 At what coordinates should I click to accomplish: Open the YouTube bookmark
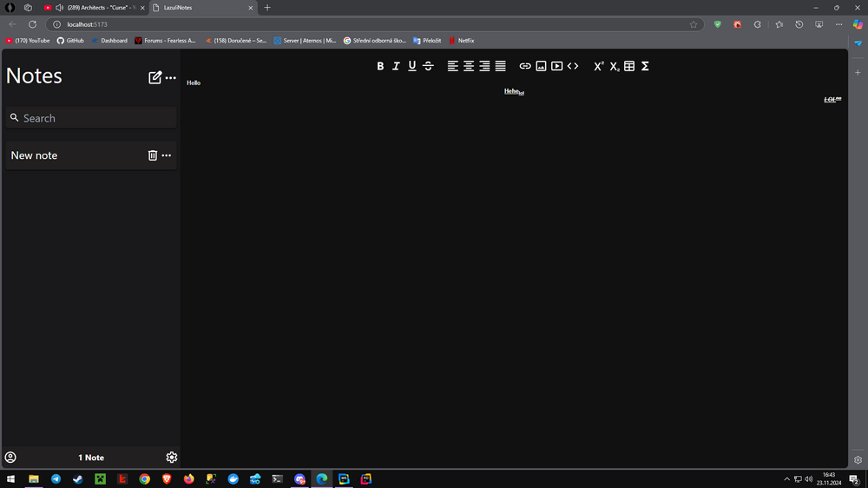pyautogui.click(x=28, y=41)
